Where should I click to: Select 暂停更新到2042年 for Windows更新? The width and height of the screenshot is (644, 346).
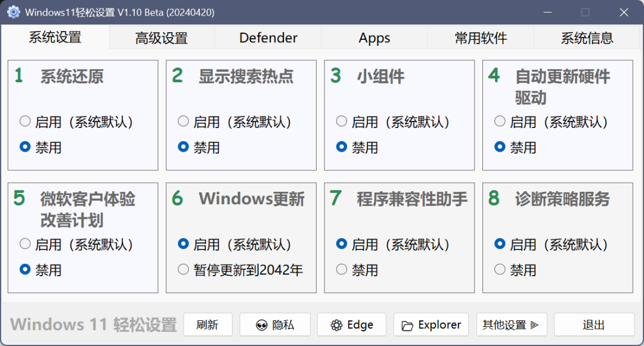184,270
